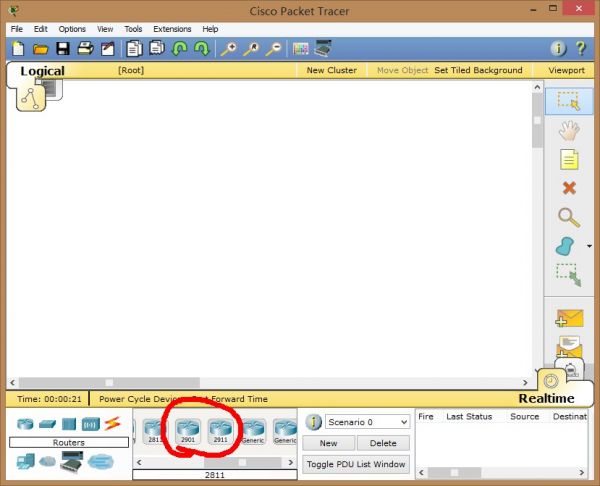Select the Draw Polygon shape tool
The width and height of the screenshot is (600, 486).
click(x=565, y=246)
